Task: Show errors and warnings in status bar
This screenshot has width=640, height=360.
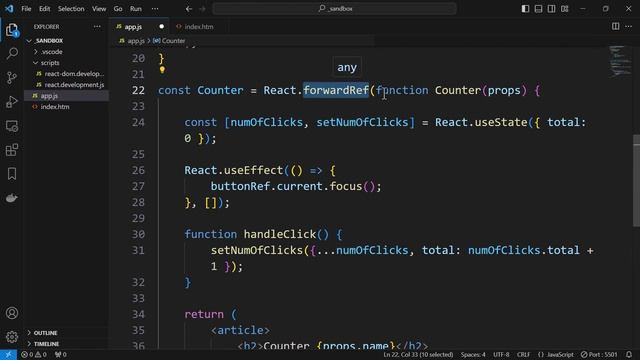Action: pos(34,355)
